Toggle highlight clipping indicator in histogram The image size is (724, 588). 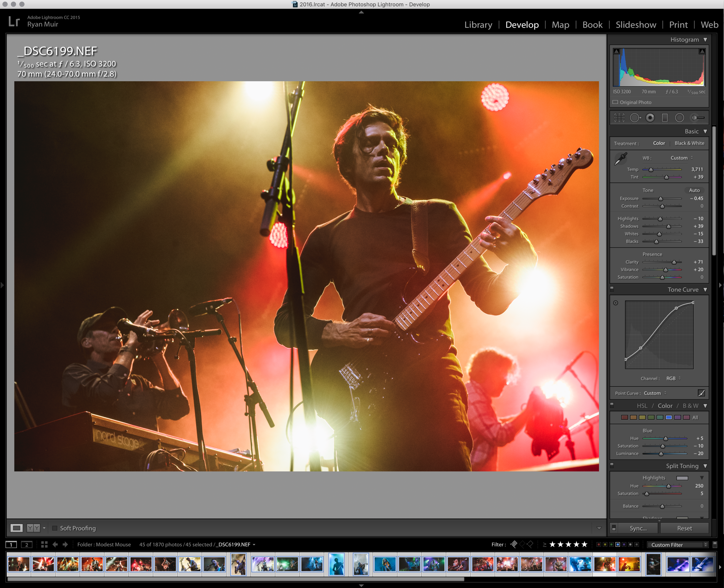pyautogui.click(x=702, y=51)
